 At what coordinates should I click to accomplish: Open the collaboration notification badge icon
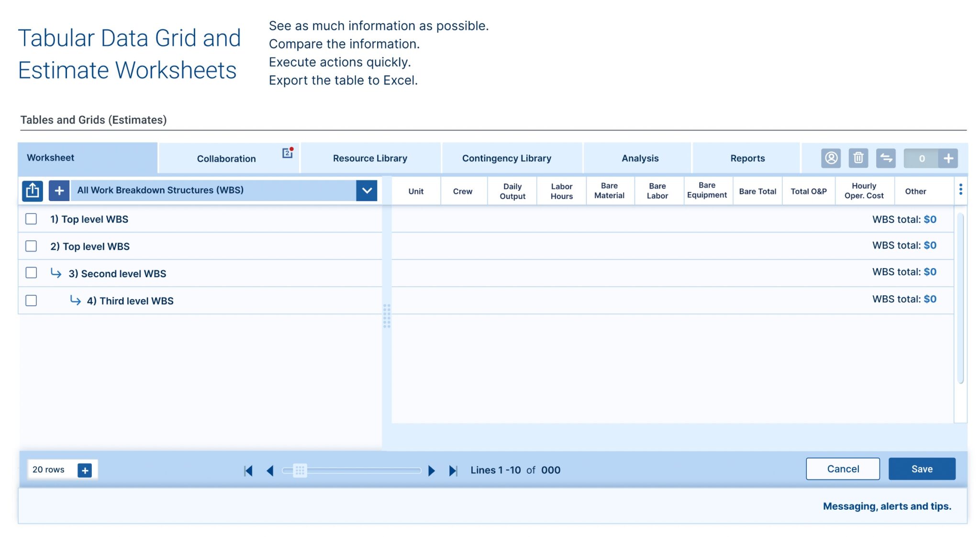[x=287, y=153]
